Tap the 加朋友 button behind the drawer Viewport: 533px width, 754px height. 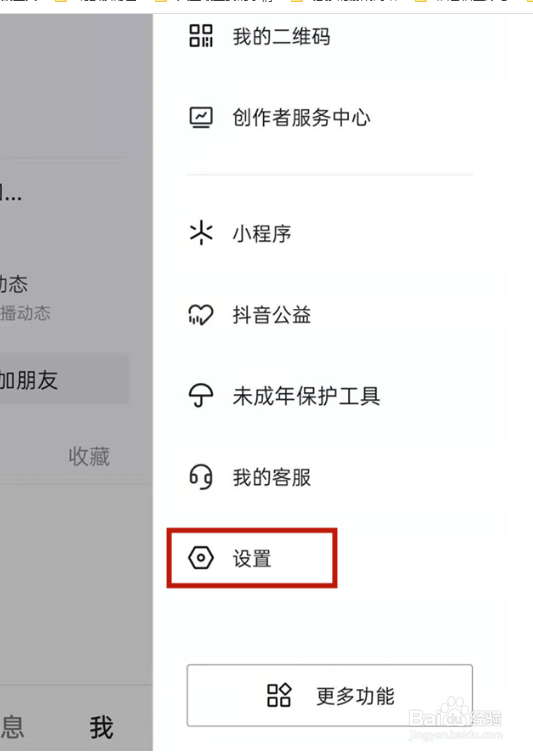pyautogui.click(x=64, y=380)
